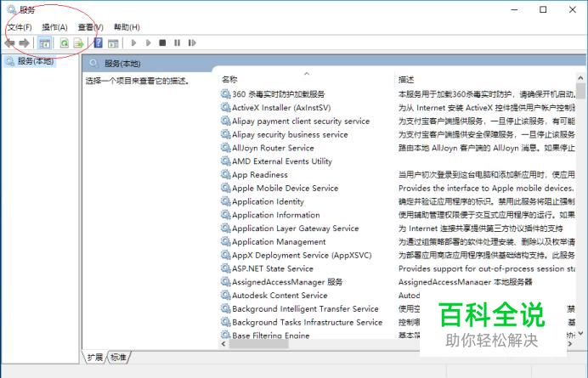Select Background Tasks Infrastructure Service
This screenshot has width=588, height=378.
pyautogui.click(x=307, y=323)
